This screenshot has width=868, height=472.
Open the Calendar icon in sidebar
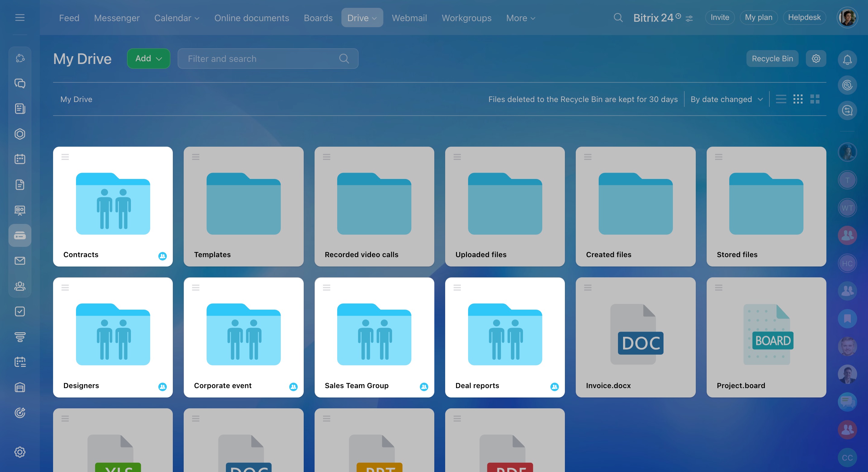click(20, 159)
